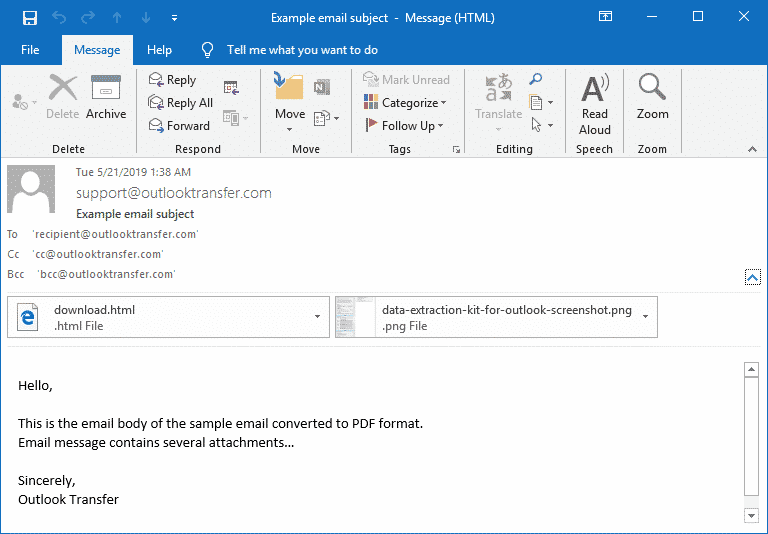Screen dimensions: 768x534
Task: Click the lightbulb Tell Me icon
Action: (x=208, y=50)
